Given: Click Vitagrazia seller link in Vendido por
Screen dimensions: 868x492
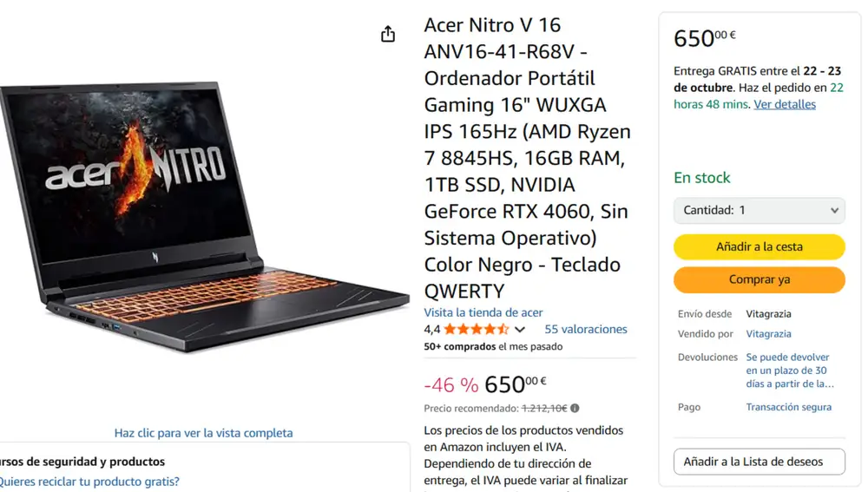Looking at the screenshot, I should point(768,334).
